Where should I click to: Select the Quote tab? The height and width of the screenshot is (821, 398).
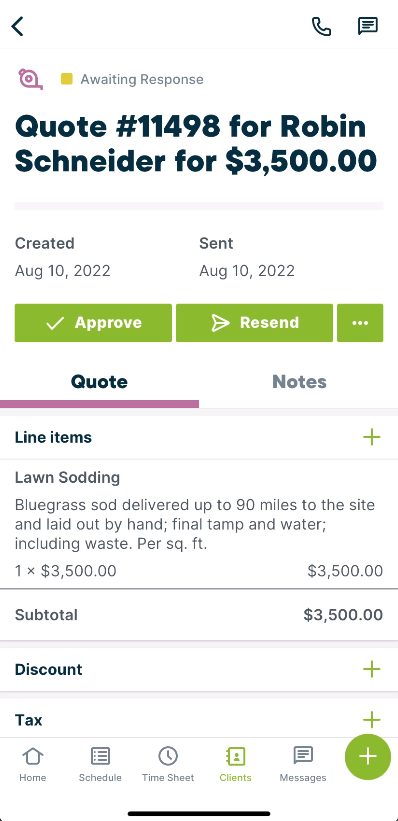[x=100, y=382]
